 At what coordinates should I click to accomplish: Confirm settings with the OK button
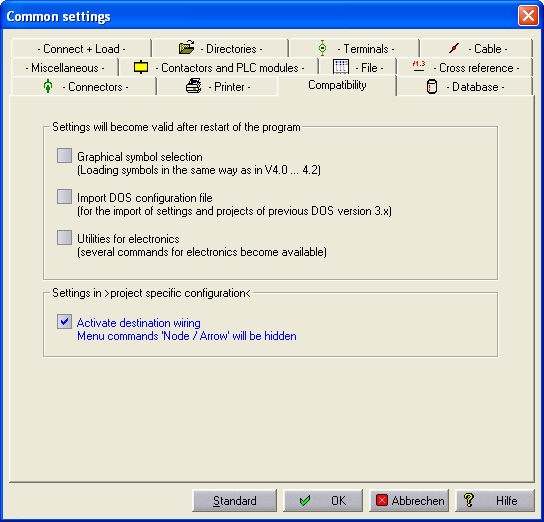click(323, 500)
